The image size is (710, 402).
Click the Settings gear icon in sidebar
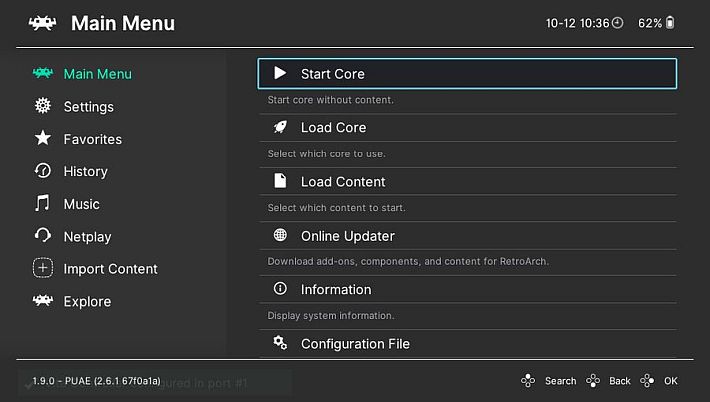click(x=43, y=106)
